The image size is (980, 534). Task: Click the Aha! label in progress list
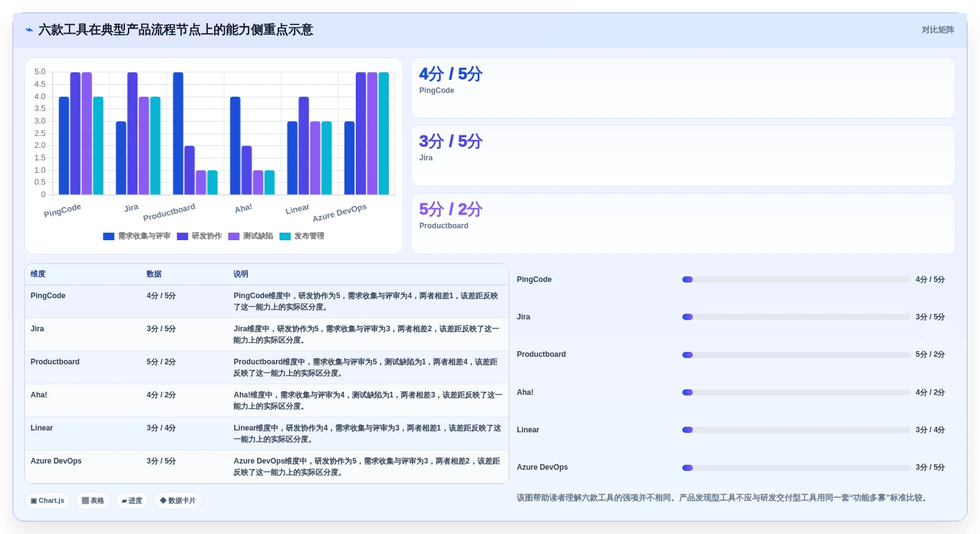525,392
